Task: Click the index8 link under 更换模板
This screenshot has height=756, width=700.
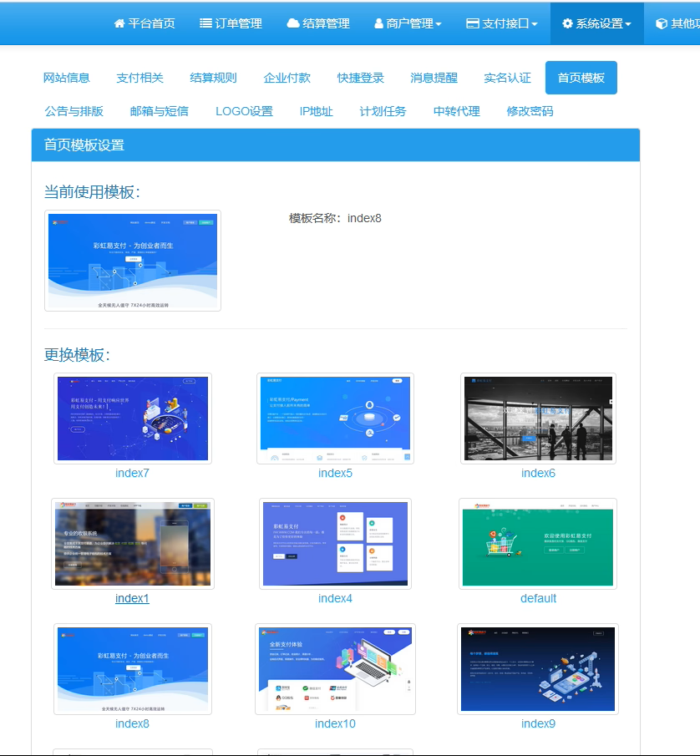Action: pyautogui.click(x=132, y=723)
